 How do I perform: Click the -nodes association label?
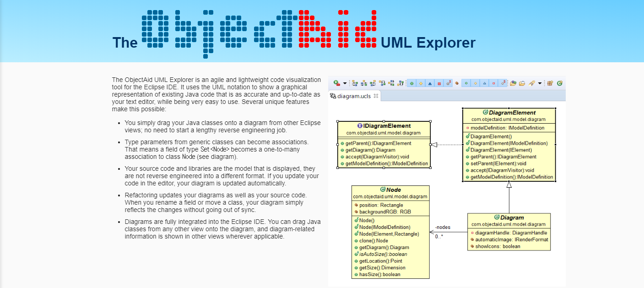443,227
